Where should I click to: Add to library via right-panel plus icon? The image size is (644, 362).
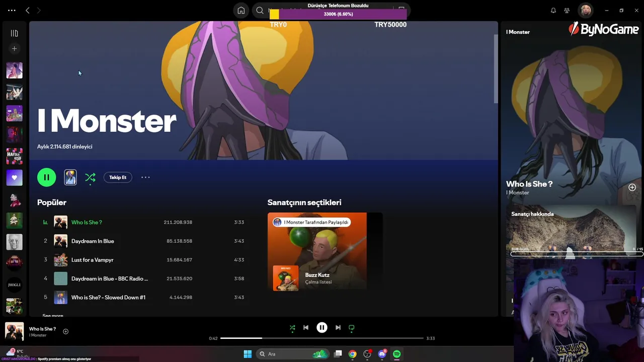pos(632,188)
